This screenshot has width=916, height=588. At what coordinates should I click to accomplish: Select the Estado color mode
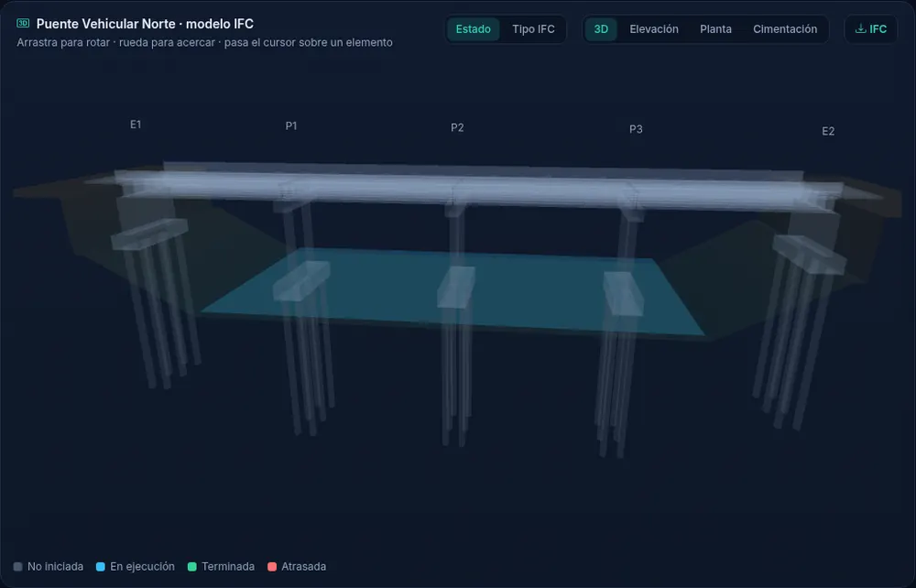point(474,29)
